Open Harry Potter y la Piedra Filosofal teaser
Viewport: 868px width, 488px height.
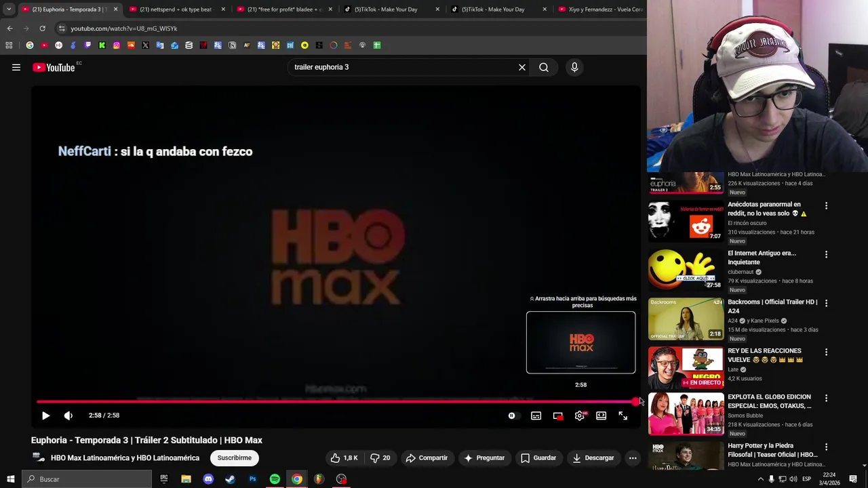(686, 455)
